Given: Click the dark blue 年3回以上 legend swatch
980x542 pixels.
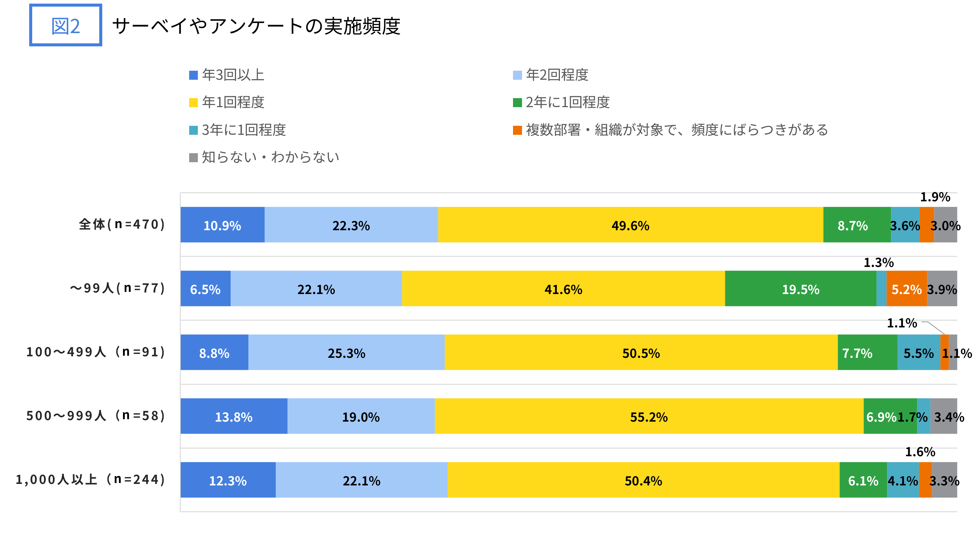Looking at the screenshot, I should pyautogui.click(x=193, y=75).
